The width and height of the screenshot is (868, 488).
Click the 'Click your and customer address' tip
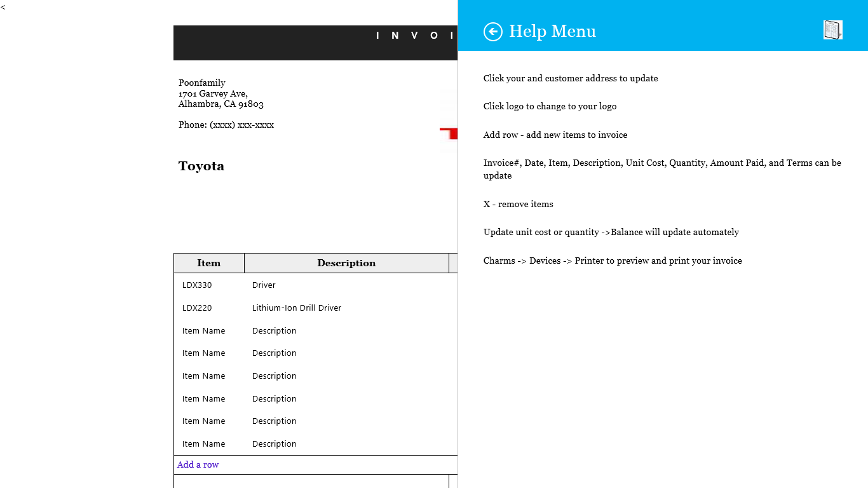[571, 78]
